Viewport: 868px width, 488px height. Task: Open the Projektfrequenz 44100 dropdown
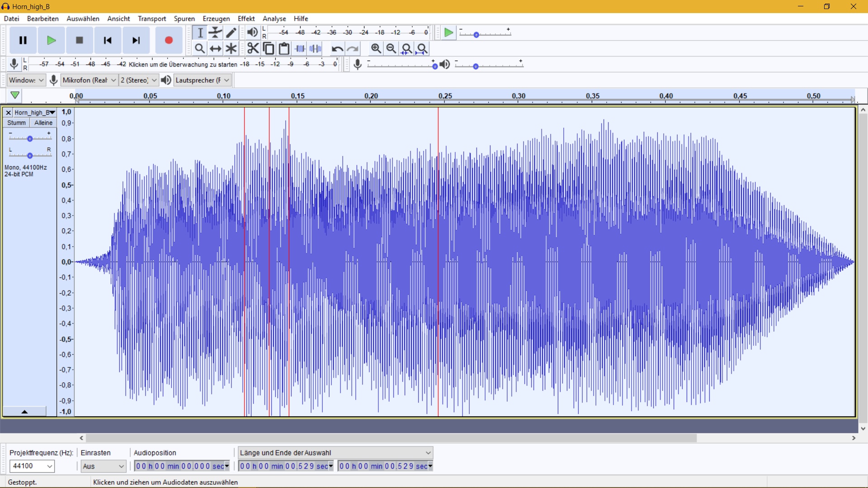pyautogui.click(x=32, y=466)
